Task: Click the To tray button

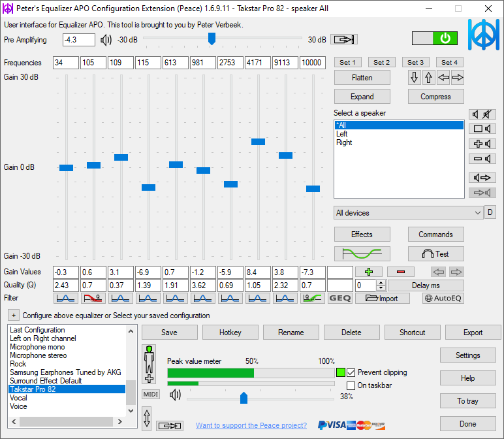Action: point(467,401)
